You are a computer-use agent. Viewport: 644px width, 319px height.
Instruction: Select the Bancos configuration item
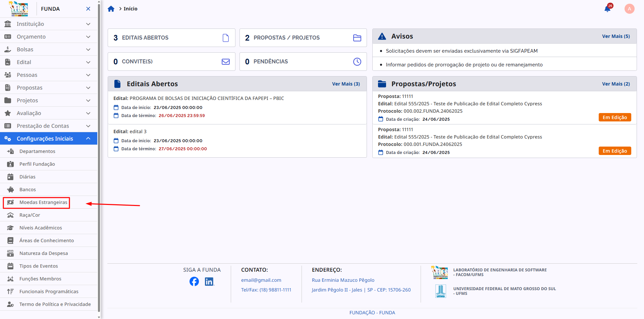[x=28, y=189]
